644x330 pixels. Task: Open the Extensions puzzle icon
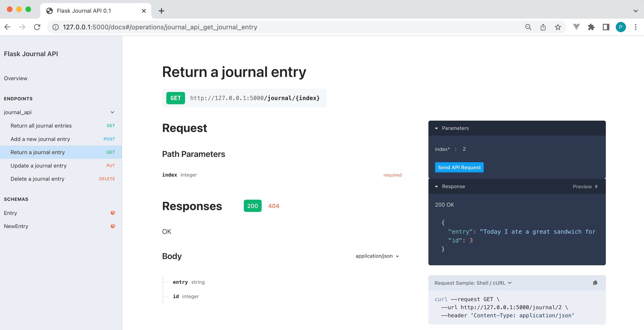(x=591, y=27)
